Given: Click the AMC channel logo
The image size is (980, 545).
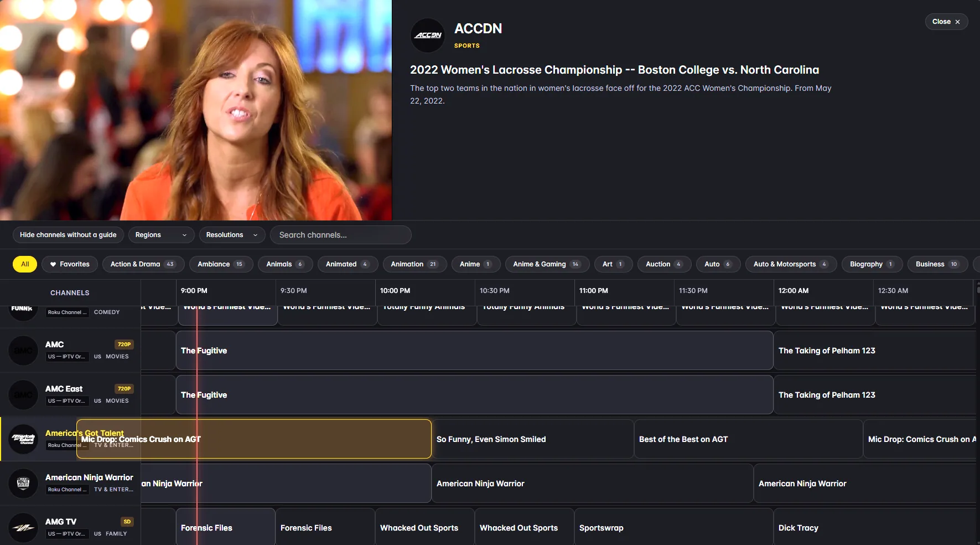Looking at the screenshot, I should pos(23,351).
